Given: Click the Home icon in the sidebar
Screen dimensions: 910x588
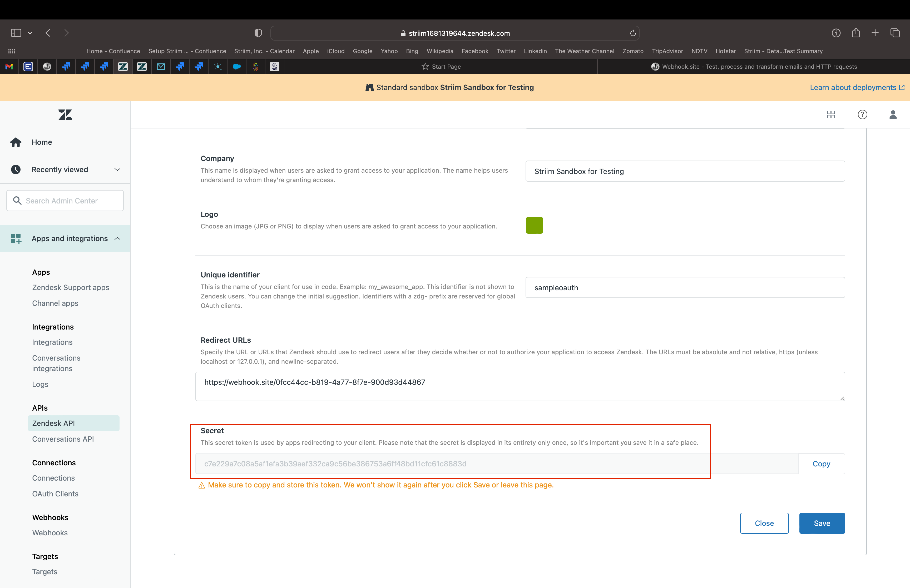Looking at the screenshot, I should pos(16,142).
